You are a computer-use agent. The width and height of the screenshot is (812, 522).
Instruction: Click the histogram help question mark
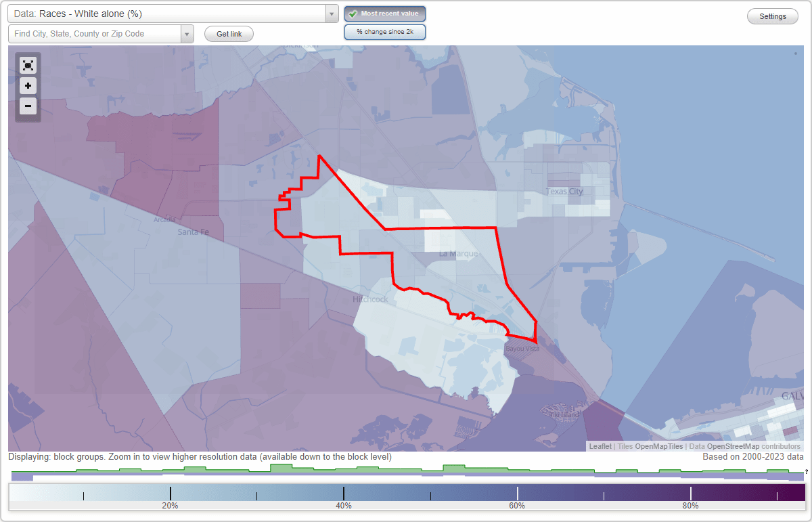806,471
